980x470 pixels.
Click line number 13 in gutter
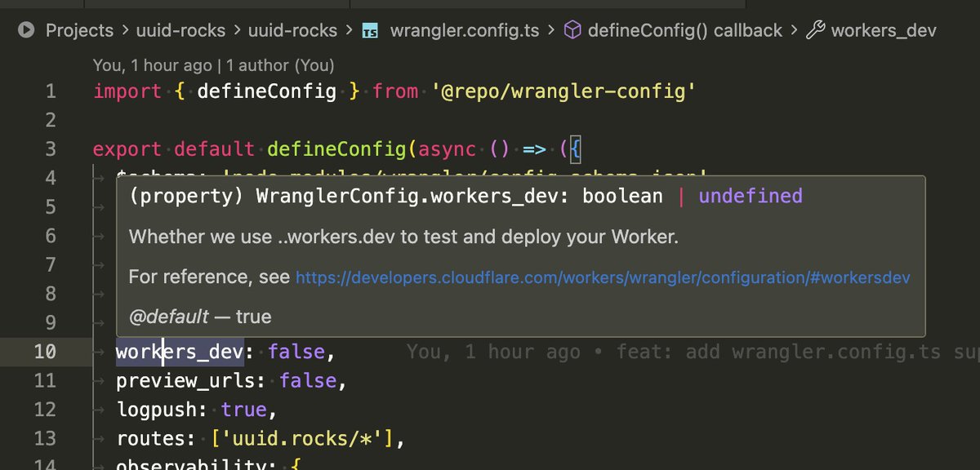[45, 439]
